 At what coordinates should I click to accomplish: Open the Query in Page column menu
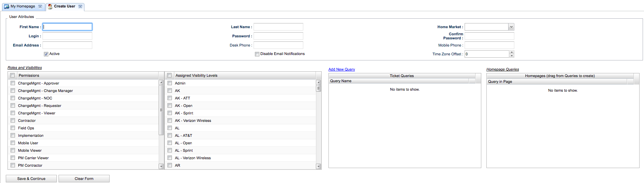630,81
